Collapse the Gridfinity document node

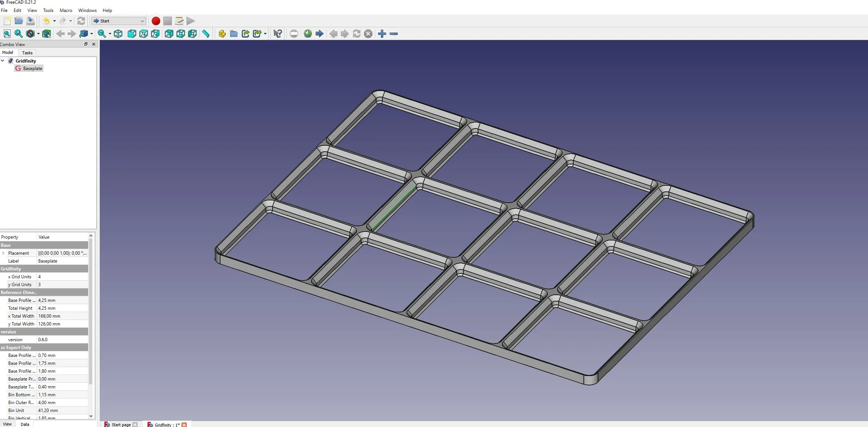[3, 61]
